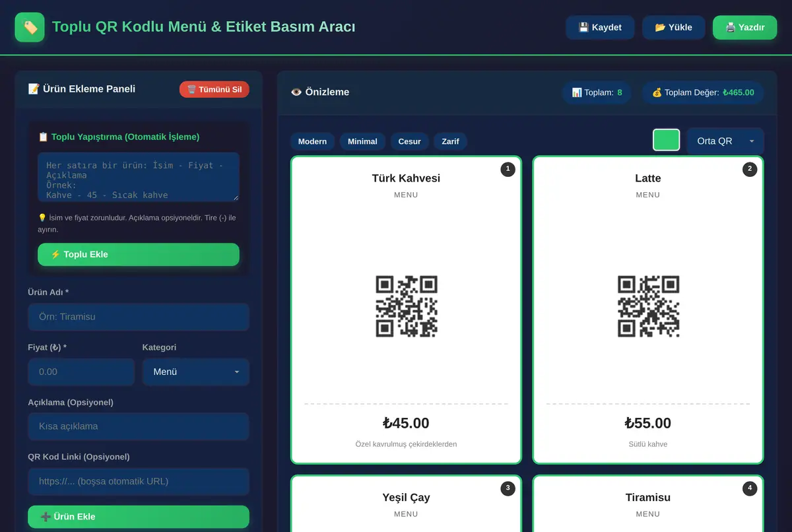Click 'Özel kavrulmuş çekirdeklerden' description
The width and height of the screenshot is (792, 532).
click(x=406, y=444)
